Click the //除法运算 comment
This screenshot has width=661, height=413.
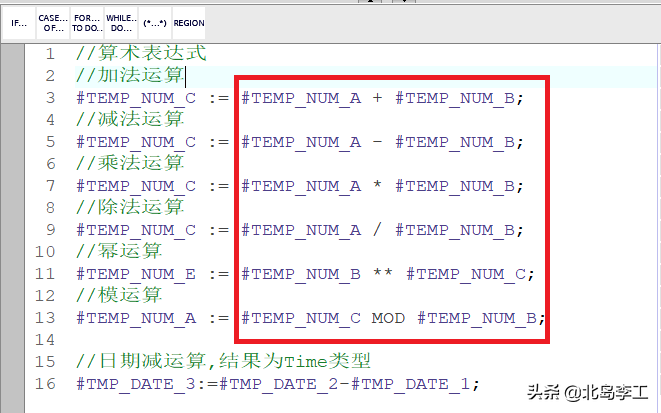[130, 207]
